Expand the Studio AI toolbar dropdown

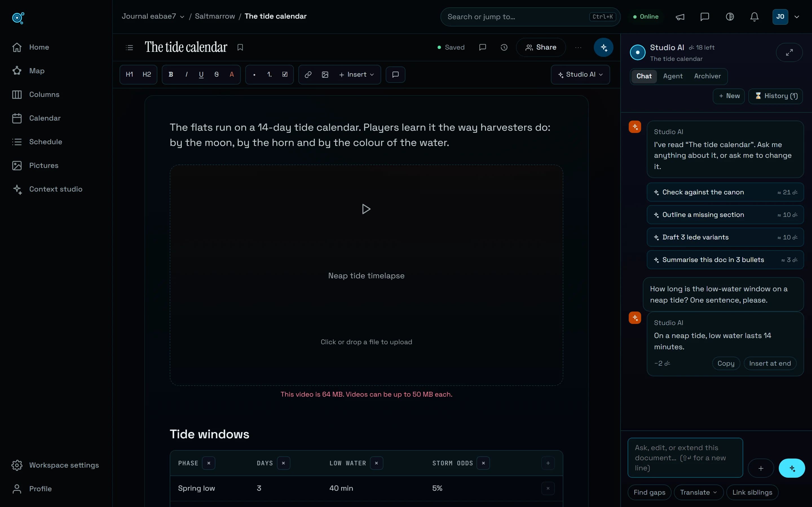580,74
